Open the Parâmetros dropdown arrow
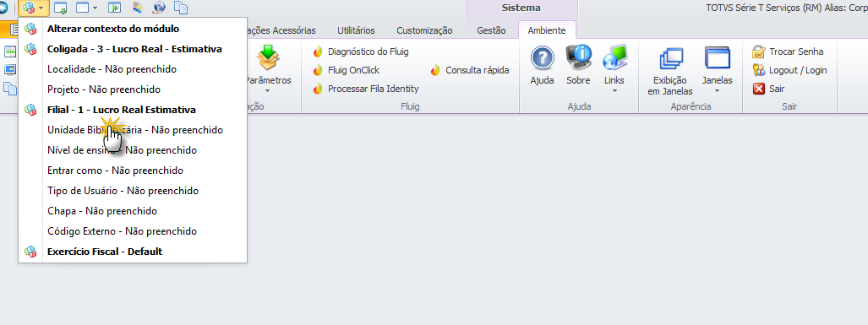Viewport: 868px width, 325px height. click(268, 90)
